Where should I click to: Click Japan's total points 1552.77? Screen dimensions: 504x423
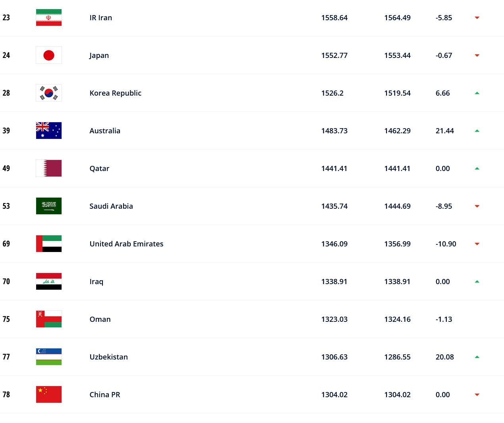coord(334,55)
